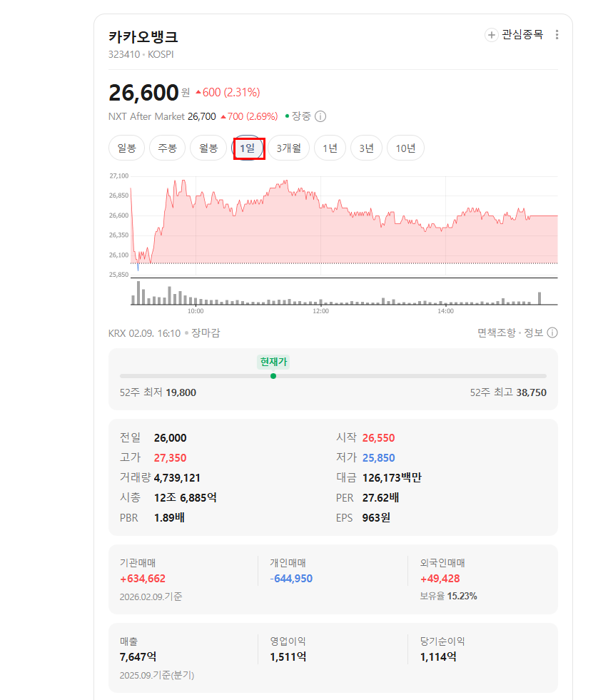
Task: Click the current price 26,600
Action: pyautogui.click(x=143, y=93)
